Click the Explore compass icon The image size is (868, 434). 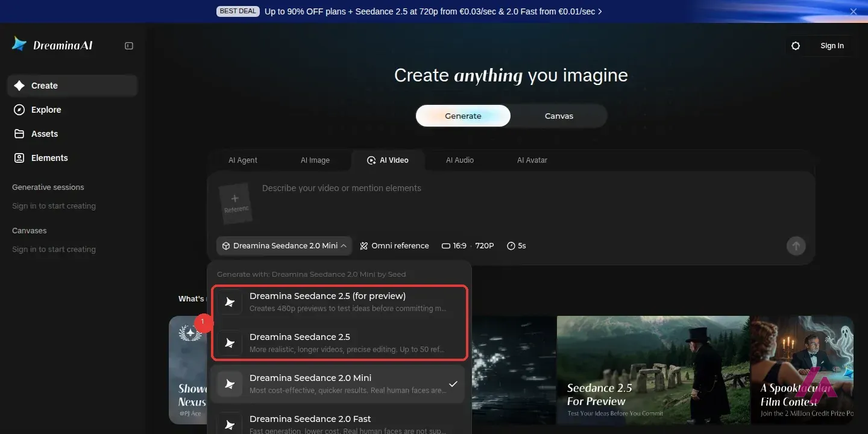point(19,110)
